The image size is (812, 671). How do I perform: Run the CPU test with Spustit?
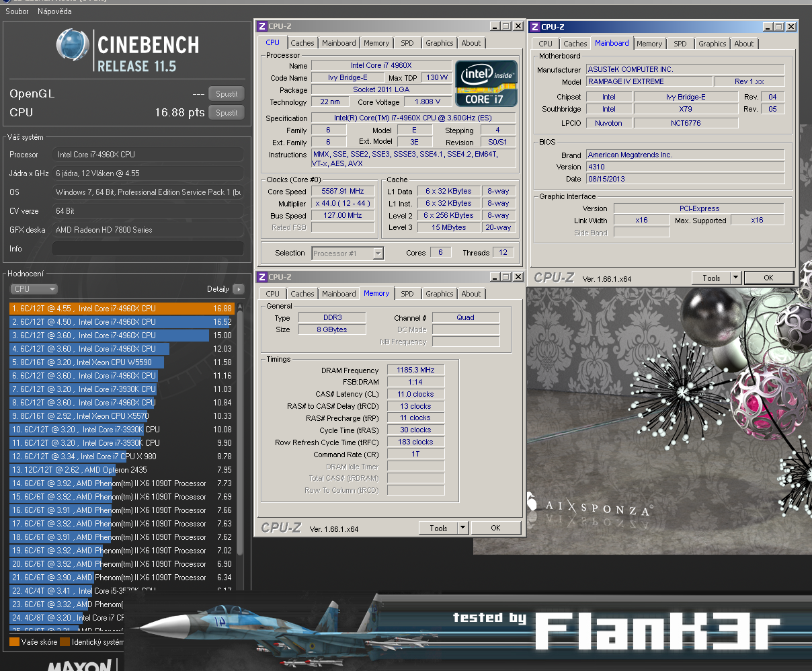coord(227,113)
